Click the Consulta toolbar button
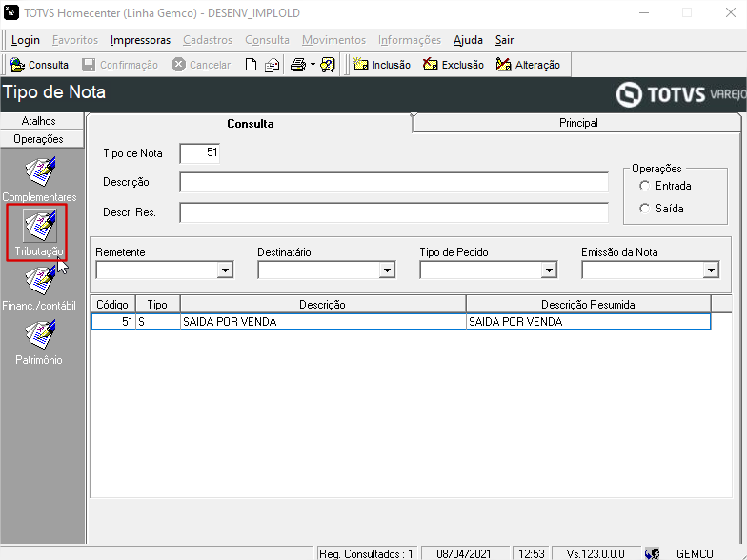 point(39,65)
